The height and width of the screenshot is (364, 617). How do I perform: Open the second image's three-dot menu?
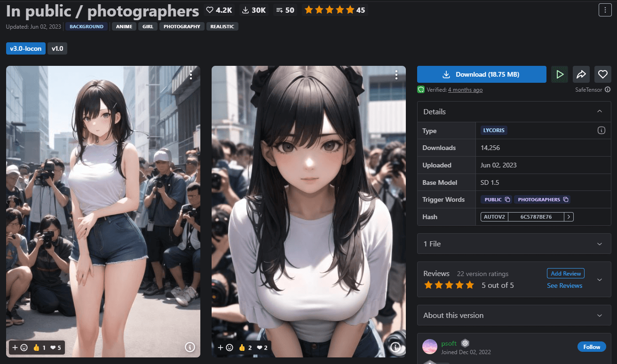point(396,74)
